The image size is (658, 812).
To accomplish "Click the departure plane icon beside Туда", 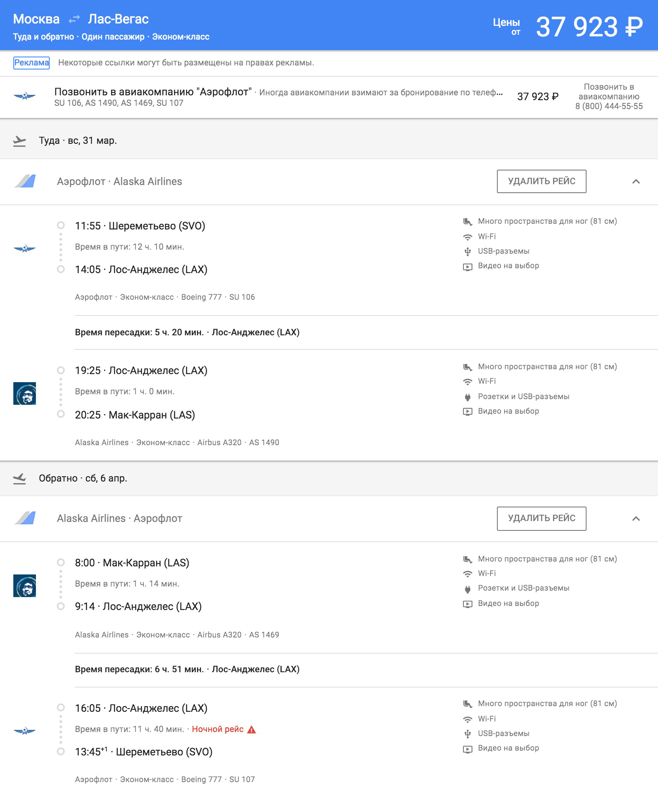I will [19, 141].
